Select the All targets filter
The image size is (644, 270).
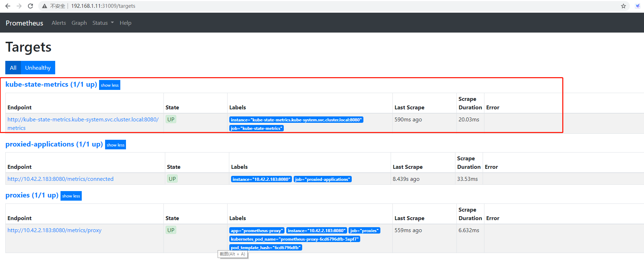(13, 68)
